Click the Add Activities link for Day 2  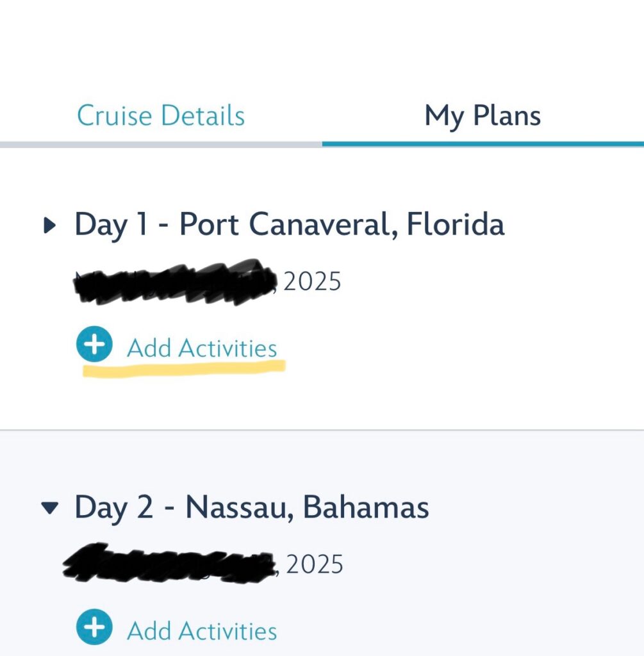coord(202,631)
